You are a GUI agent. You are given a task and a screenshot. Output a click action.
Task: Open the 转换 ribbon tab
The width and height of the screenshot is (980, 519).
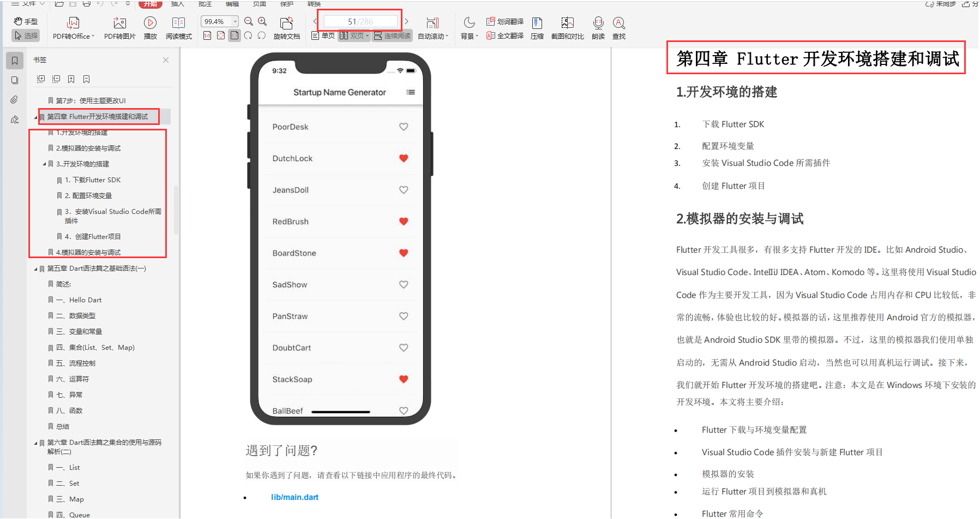[x=314, y=3]
